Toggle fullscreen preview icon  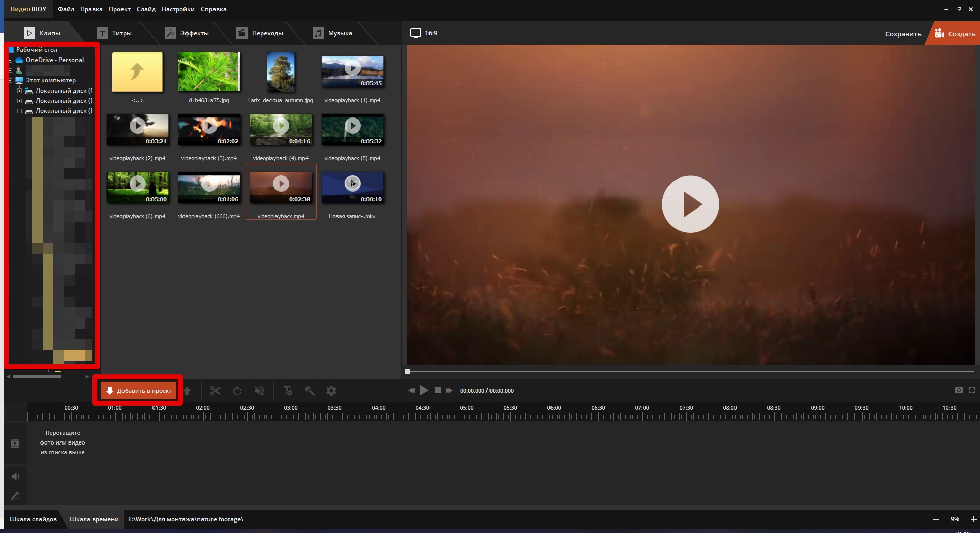click(972, 390)
